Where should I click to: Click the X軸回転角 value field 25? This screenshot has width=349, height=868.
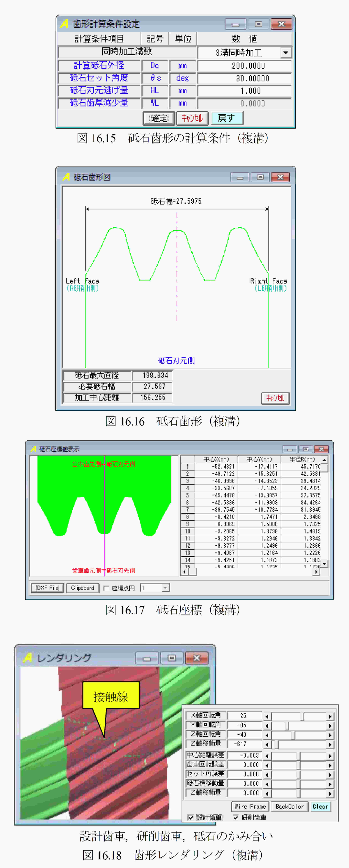(x=244, y=716)
